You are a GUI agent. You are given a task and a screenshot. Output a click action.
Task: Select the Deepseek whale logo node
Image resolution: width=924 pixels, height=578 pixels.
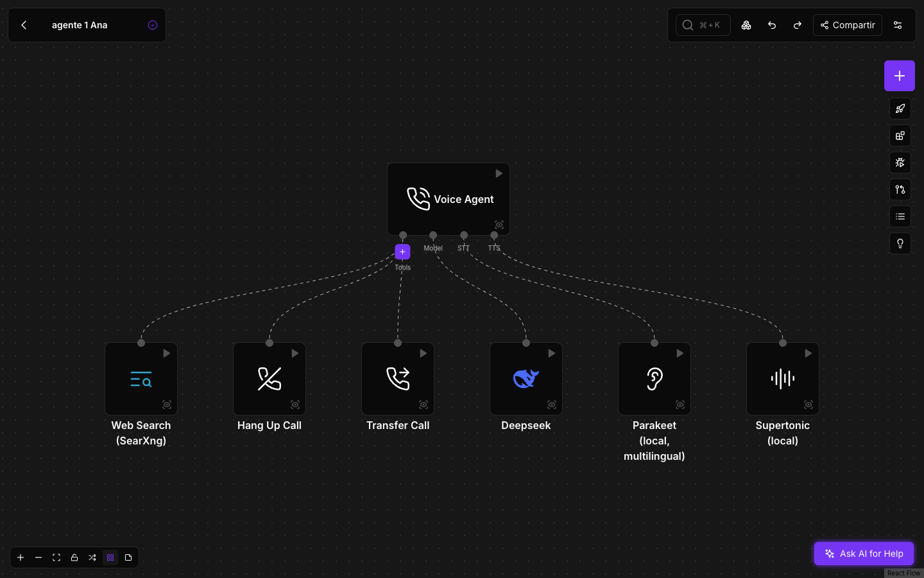(x=526, y=379)
